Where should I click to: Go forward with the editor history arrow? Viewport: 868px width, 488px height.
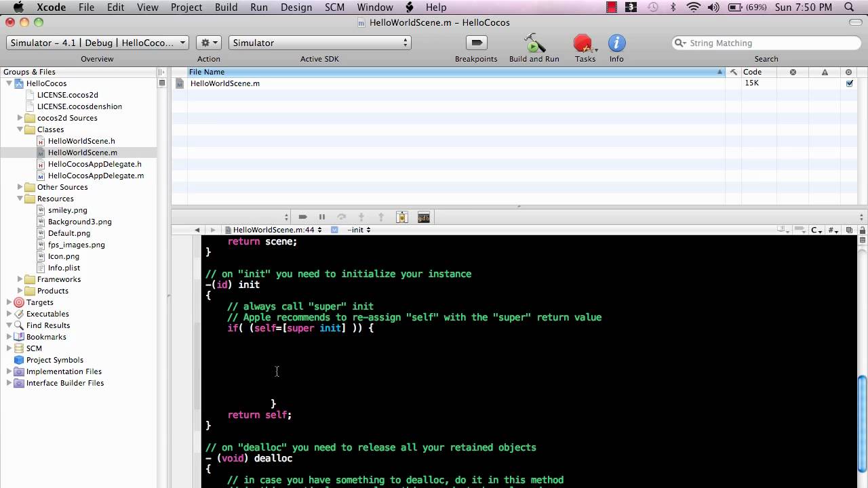[x=212, y=230]
